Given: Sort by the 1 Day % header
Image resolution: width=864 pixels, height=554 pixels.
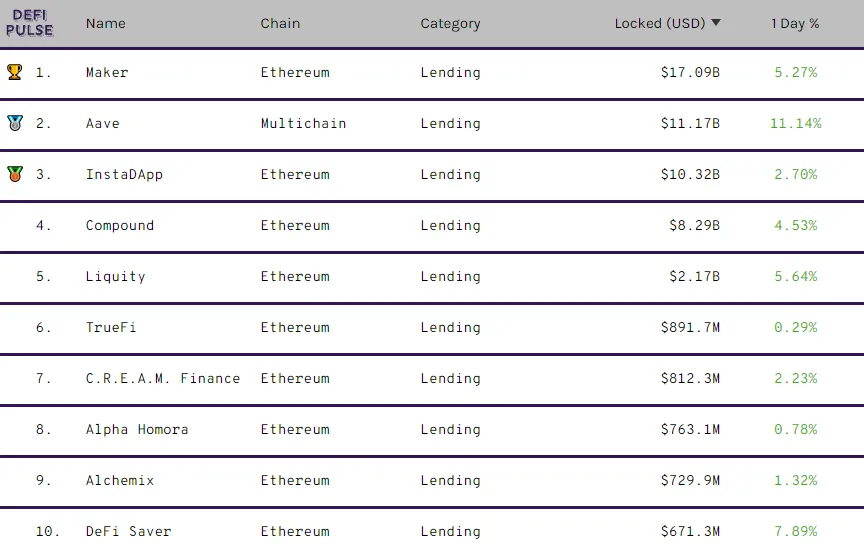Looking at the screenshot, I should click(x=795, y=23).
